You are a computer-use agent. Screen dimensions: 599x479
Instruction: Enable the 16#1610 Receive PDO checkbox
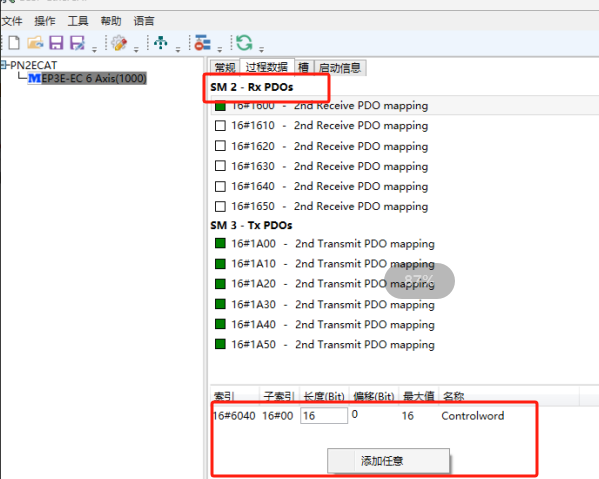tap(220, 126)
